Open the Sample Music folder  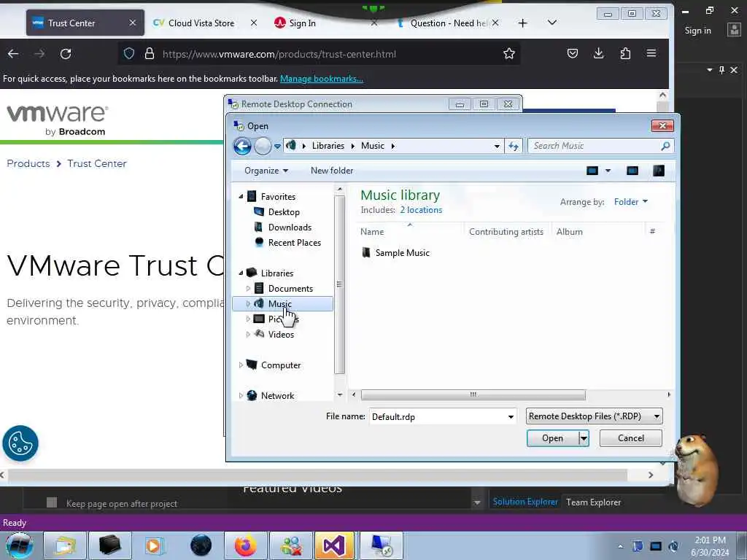click(x=402, y=253)
